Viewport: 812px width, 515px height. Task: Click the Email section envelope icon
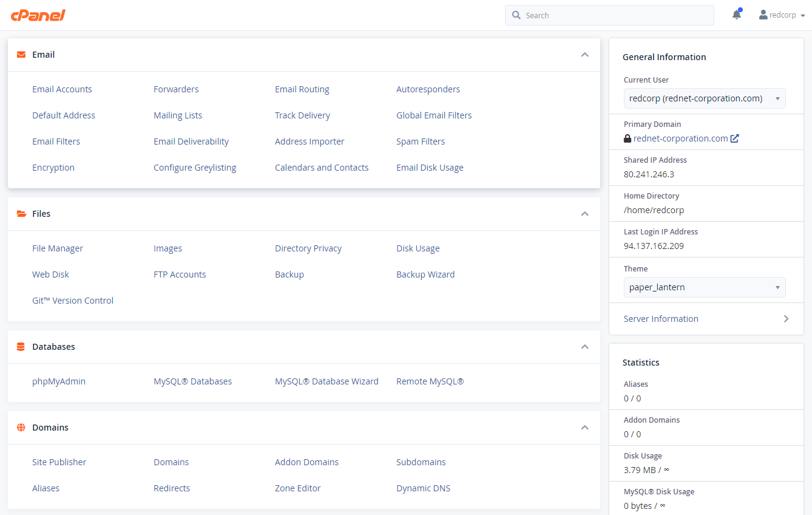tap(21, 55)
